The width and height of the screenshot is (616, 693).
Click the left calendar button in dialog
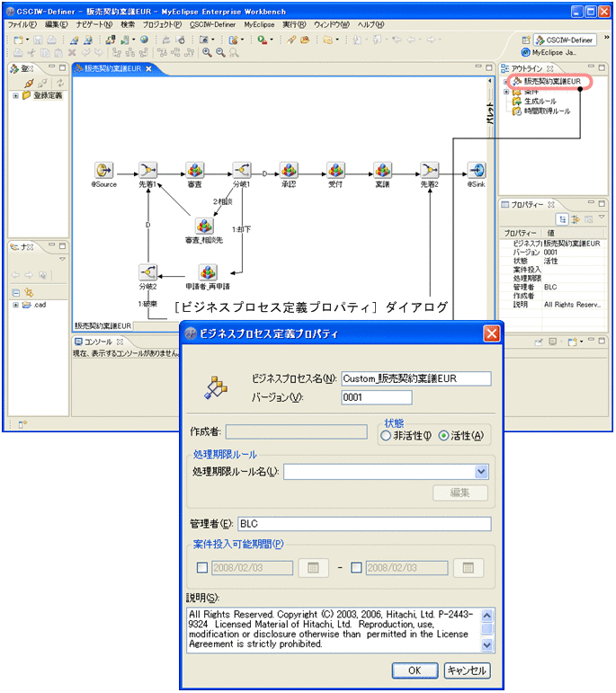click(x=314, y=568)
